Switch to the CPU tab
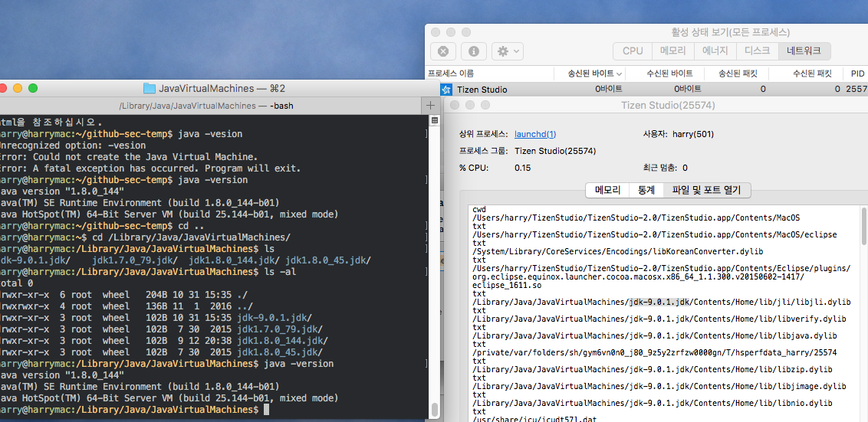Image resolution: width=868 pixels, height=422 pixels. pos(633,51)
